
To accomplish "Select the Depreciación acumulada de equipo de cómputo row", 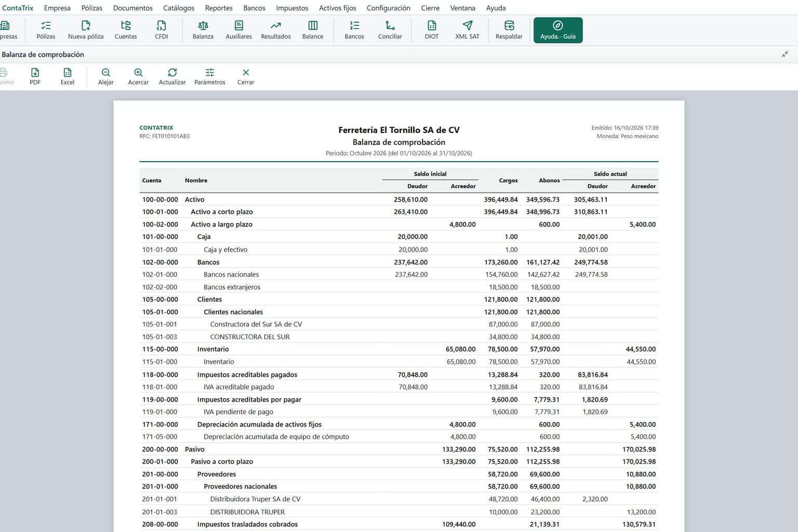I will [x=398, y=437].
